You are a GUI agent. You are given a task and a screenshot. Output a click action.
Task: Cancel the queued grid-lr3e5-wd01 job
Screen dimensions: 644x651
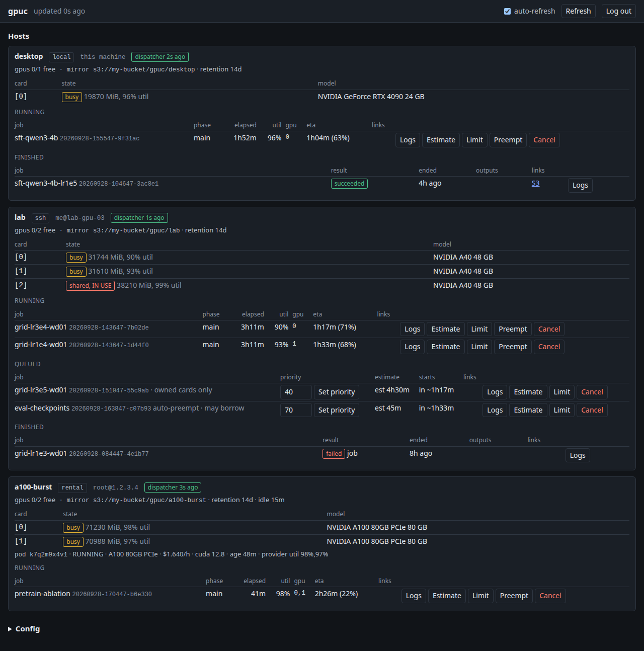(592, 392)
